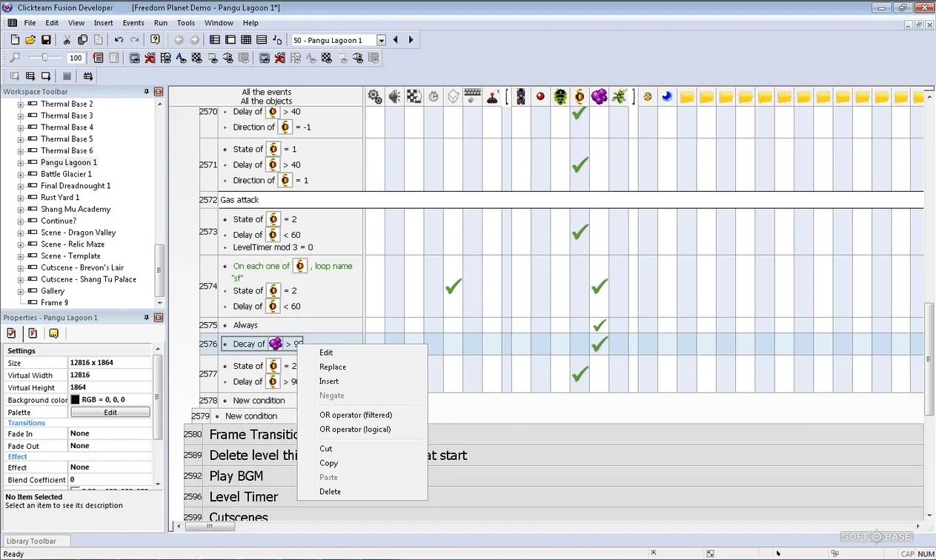
Task: Click the purple gas cloud object column icon
Action: click(600, 96)
